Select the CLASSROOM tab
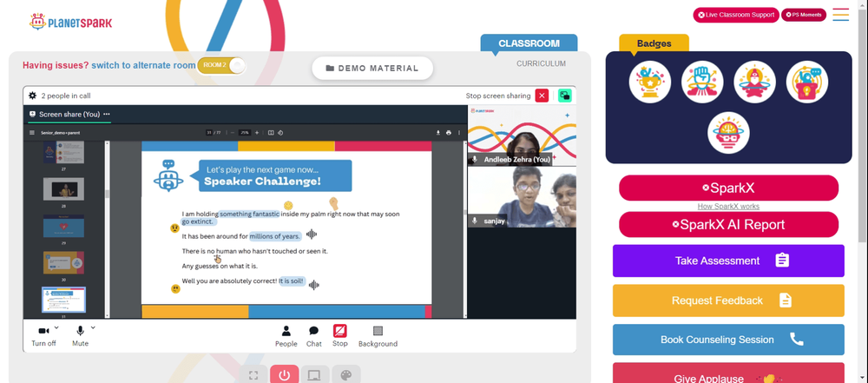The image size is (868, 383). pyautogui.click(x=529, y=43)
